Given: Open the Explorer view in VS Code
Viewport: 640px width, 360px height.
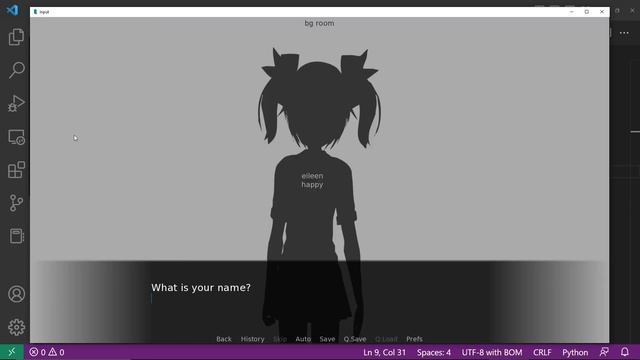Looking at the screenshot, I should 16,37.
